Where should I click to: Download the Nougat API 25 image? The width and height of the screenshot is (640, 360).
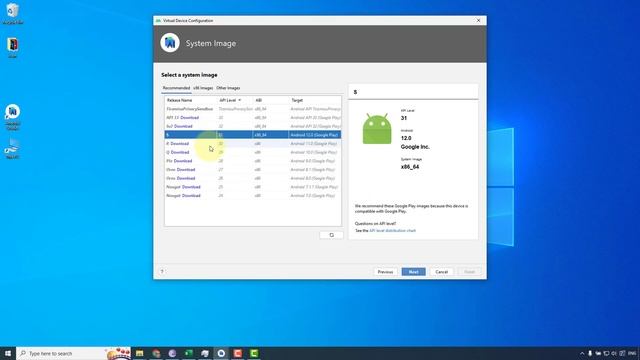pyautogui.click(x=191, y=187)
